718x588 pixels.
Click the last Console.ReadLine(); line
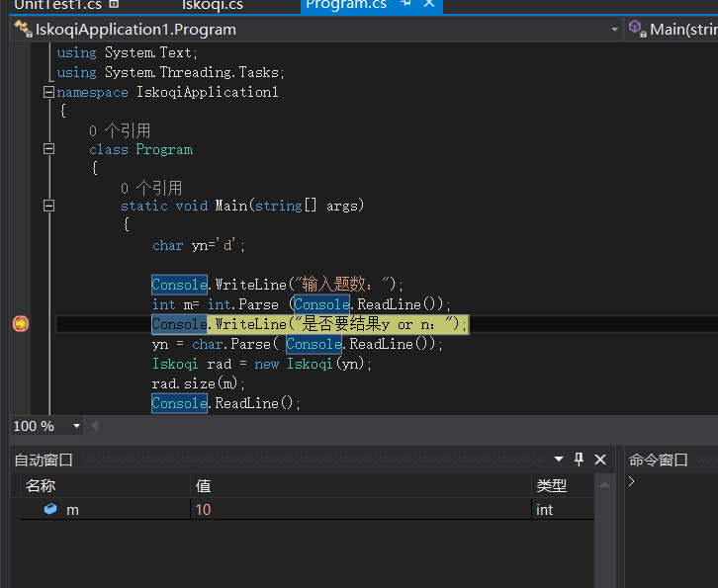point(225,403)
